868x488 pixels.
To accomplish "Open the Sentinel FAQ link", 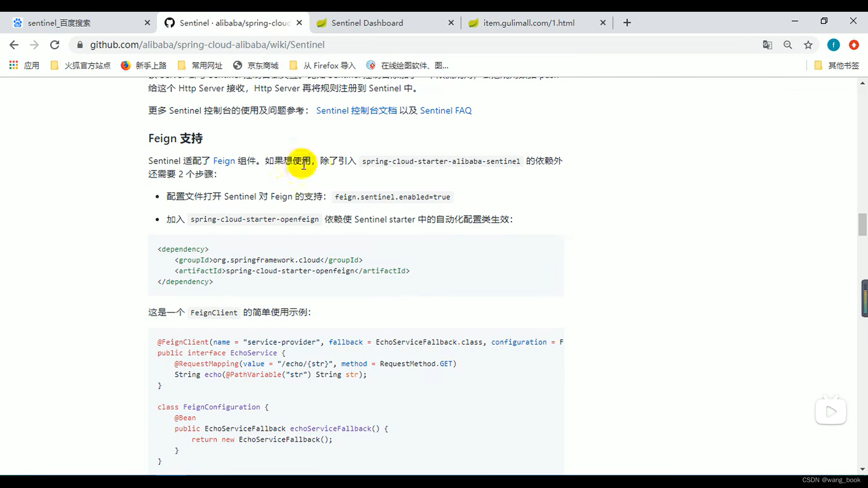I will [x=446, y=110].
